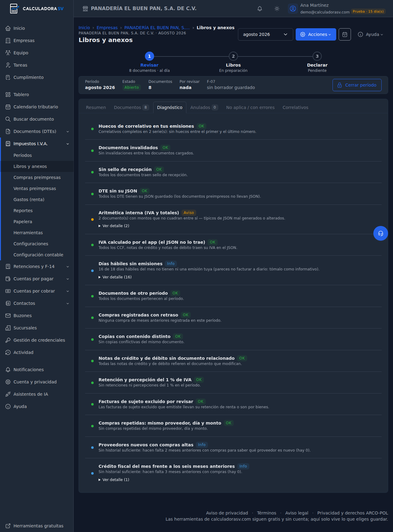
Task: Select step 2 Libros in the stepper
Action: tap(233, 62)
